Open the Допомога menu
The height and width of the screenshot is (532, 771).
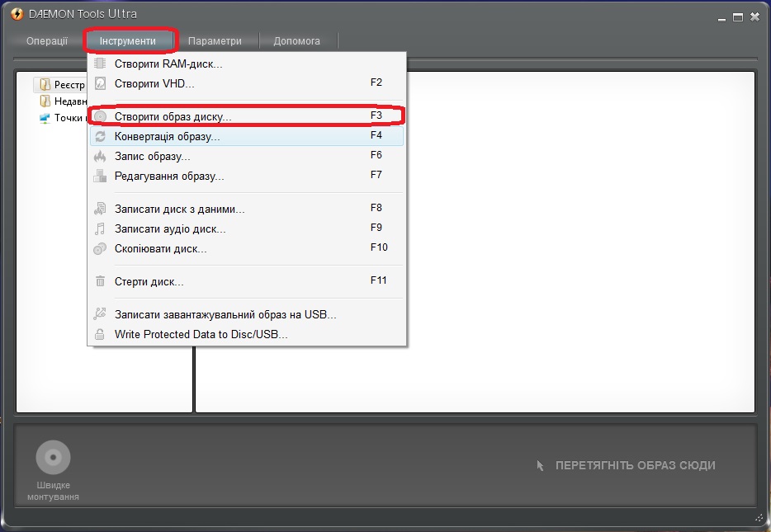point(296,40)
